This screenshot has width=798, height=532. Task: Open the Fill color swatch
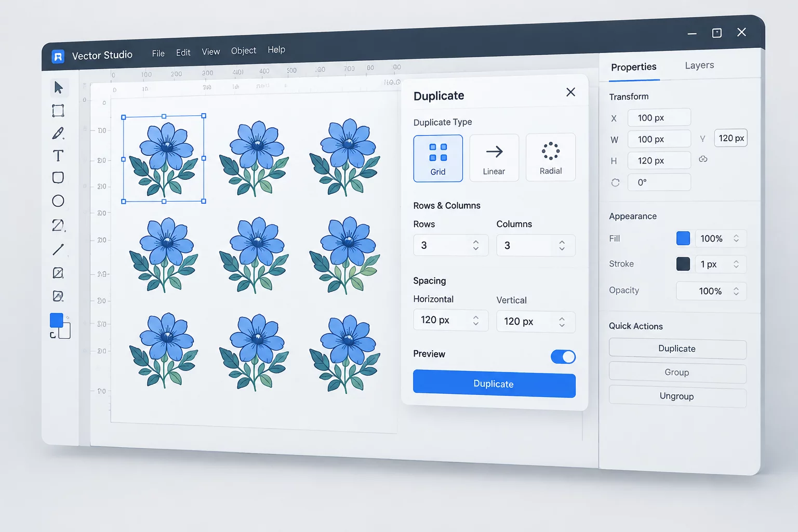pyautogui.click(x=683, y=238)
